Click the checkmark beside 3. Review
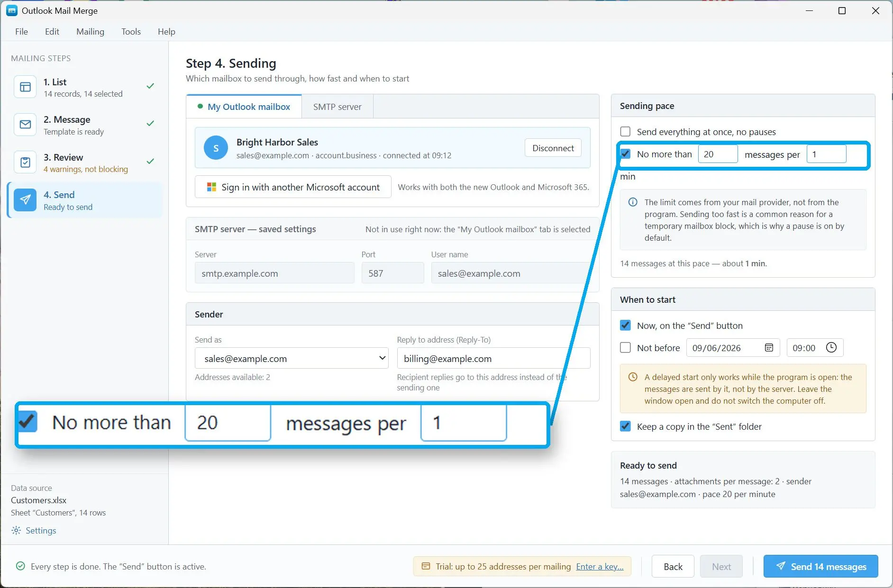This screenshot has width=893, height=588. [150, 162]
